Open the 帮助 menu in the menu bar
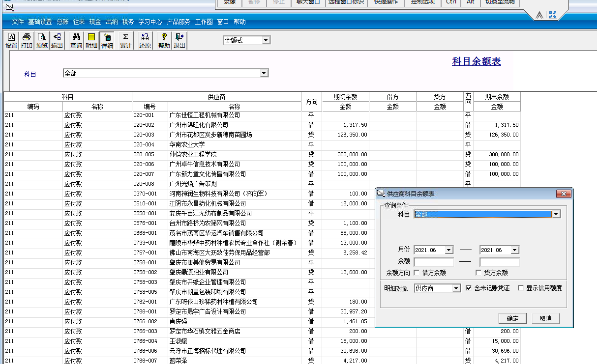The height and width of the screenshot is (364, 597). [239, 22]
